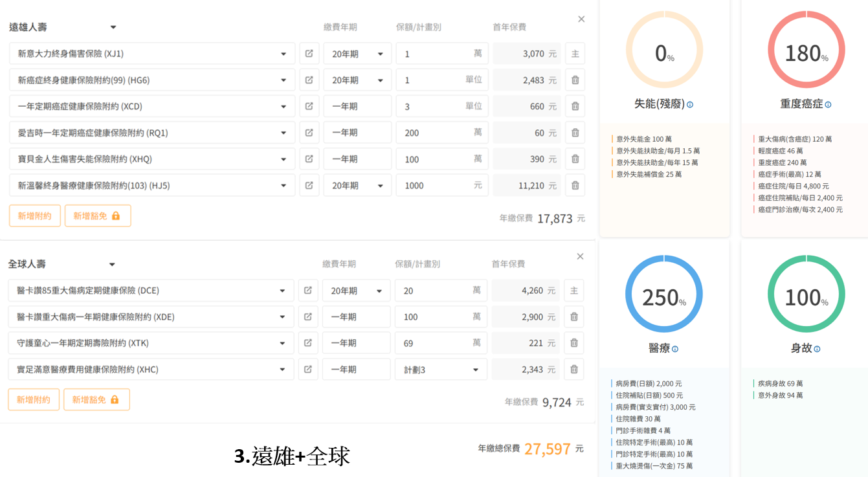This screenshot has width=868, height=477.
Task: Open external link for 一年定期癌症健康保險附約 (XCD)
Action: pos(309,106)
